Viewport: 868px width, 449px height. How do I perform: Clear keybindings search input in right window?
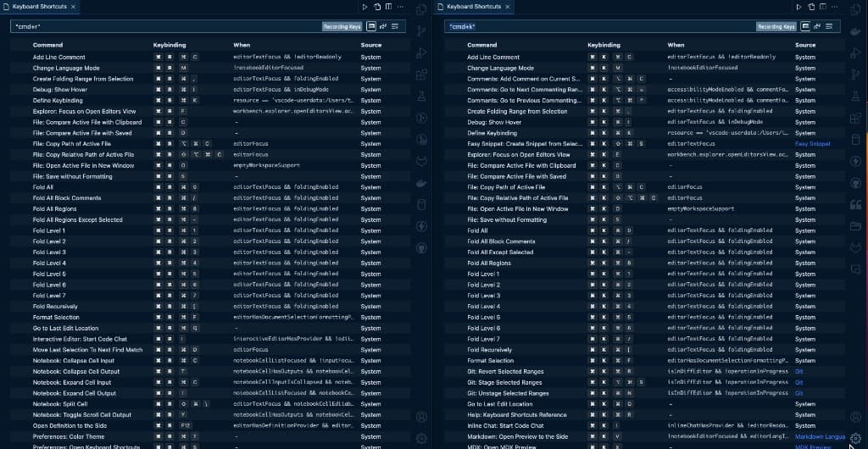pos(829,27)
